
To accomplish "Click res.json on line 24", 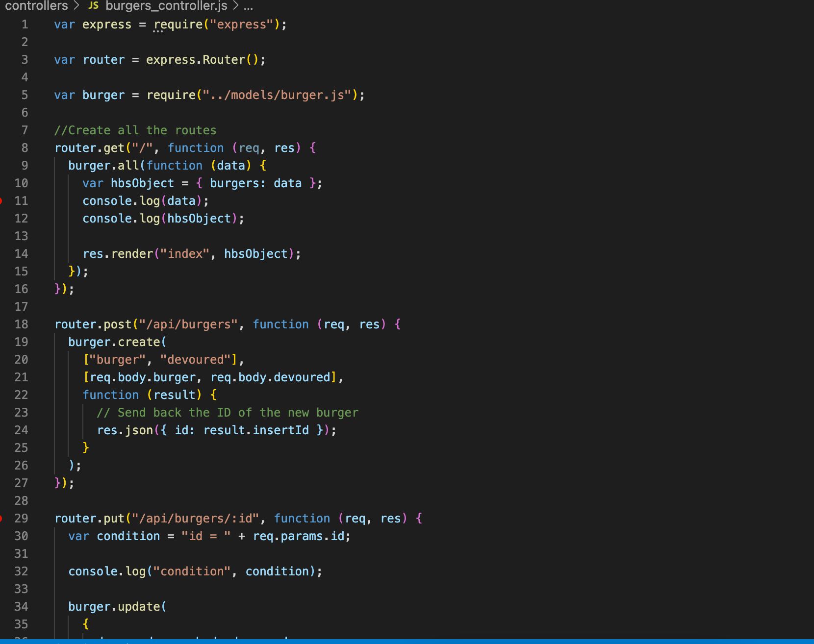I will click(x=125, y=430).
